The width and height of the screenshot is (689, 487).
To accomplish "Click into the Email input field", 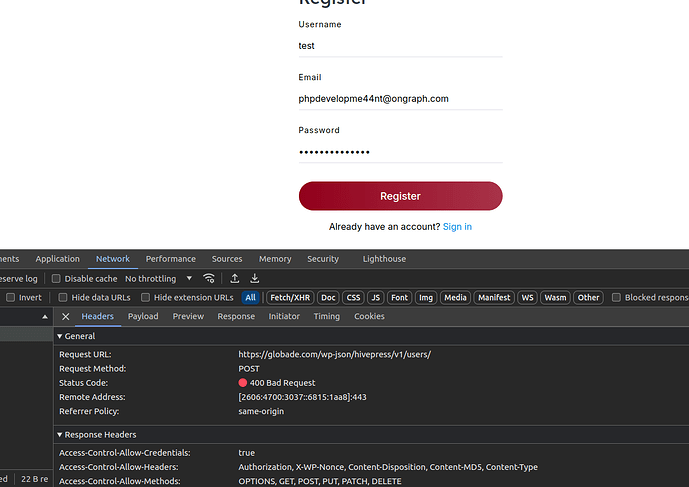I will coord(400,99).
